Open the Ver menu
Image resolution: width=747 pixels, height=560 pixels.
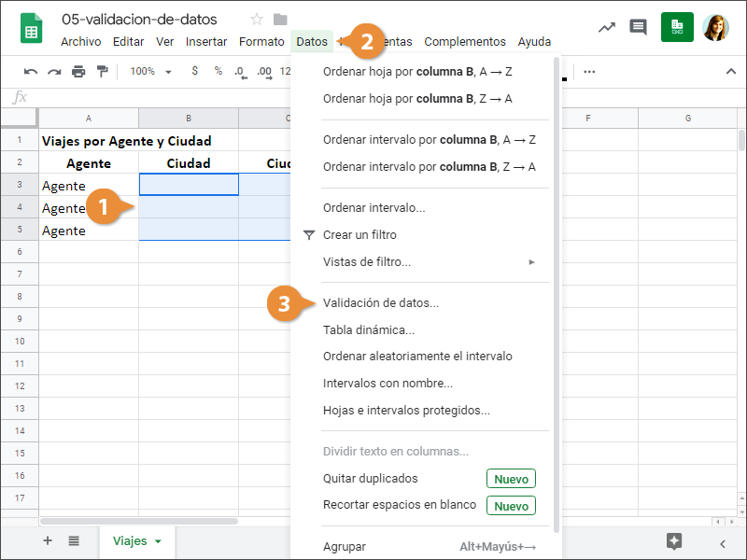pyautogui.click(x=165, y=42)
